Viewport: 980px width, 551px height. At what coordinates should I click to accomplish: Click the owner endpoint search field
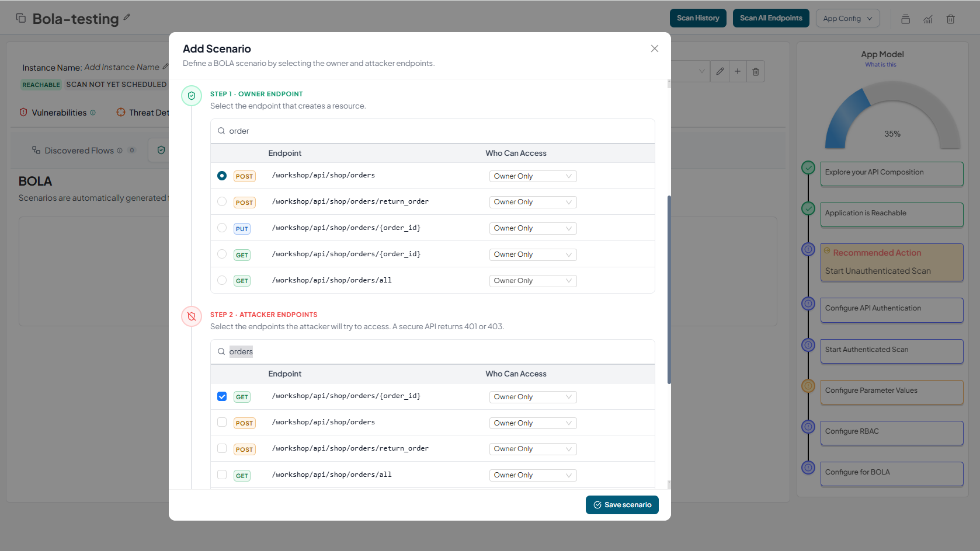click(x=432, y=131)
